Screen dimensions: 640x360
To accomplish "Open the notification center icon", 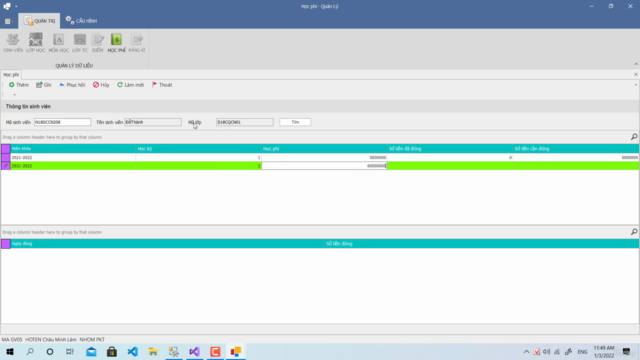I will (627, 352).
